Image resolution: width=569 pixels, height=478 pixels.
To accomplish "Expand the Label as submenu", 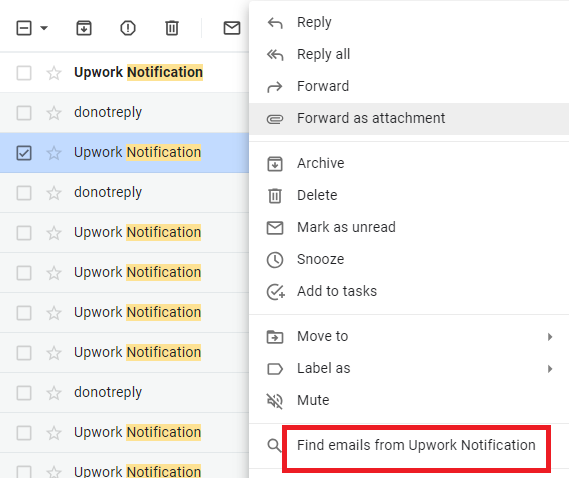I will (409, 368).
